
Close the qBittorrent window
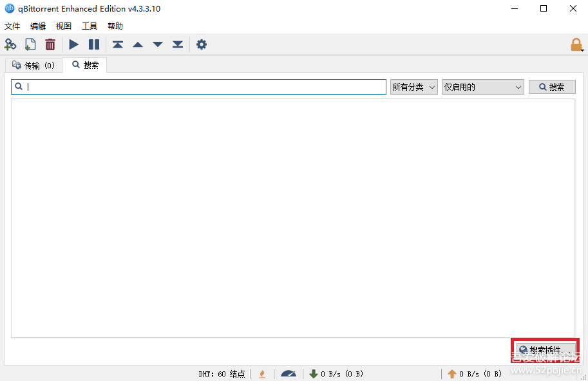(x=573, y=8)
